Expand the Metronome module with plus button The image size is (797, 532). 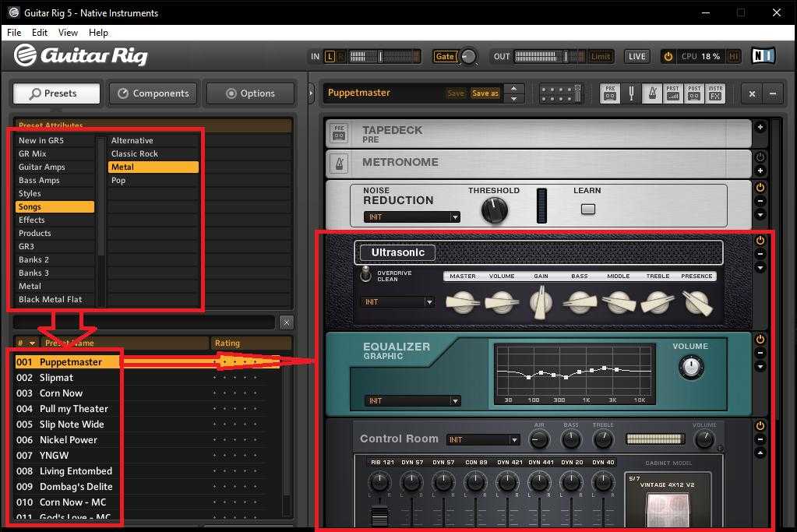tap(760, 171)
